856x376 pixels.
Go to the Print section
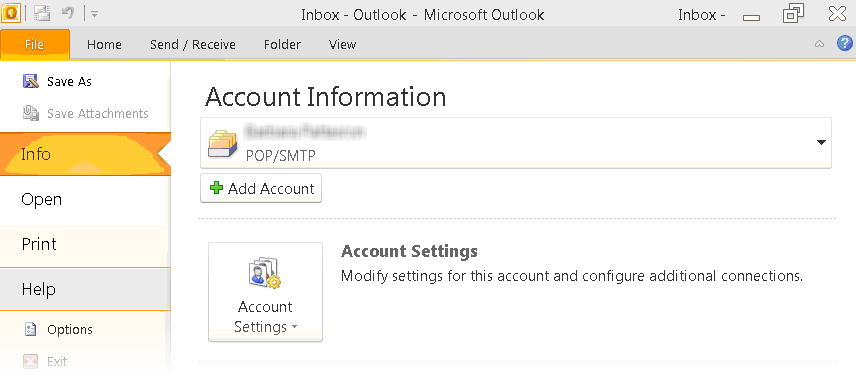click(x=85, y=244)
